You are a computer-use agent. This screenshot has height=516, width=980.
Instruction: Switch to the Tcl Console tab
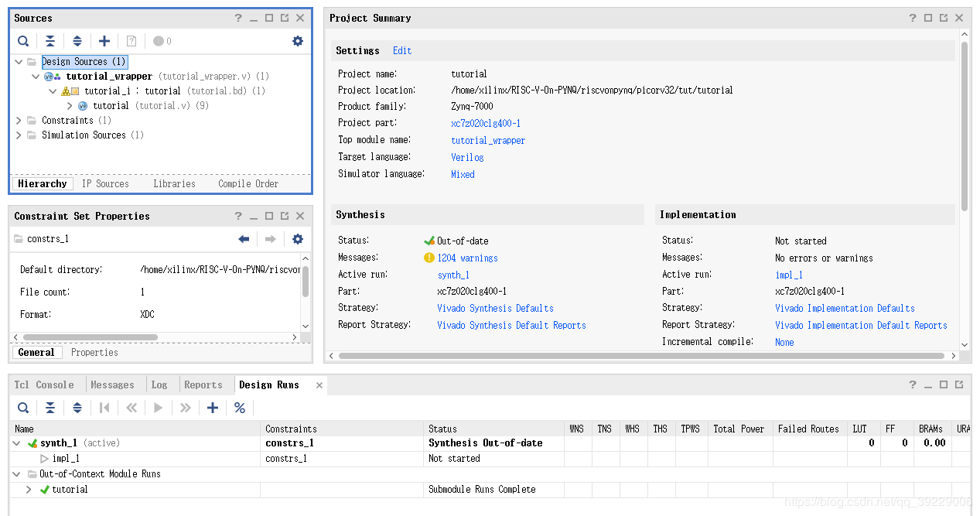click(44, 384)
